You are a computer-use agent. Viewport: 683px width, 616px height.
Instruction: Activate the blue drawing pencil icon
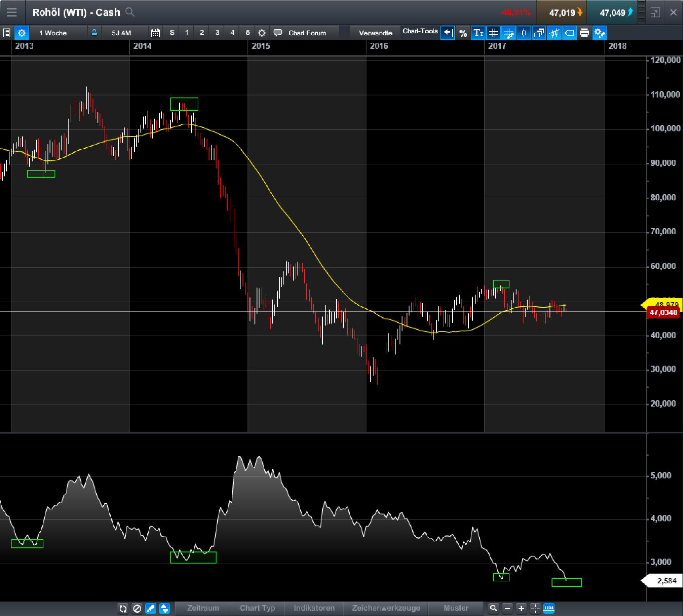151,608
